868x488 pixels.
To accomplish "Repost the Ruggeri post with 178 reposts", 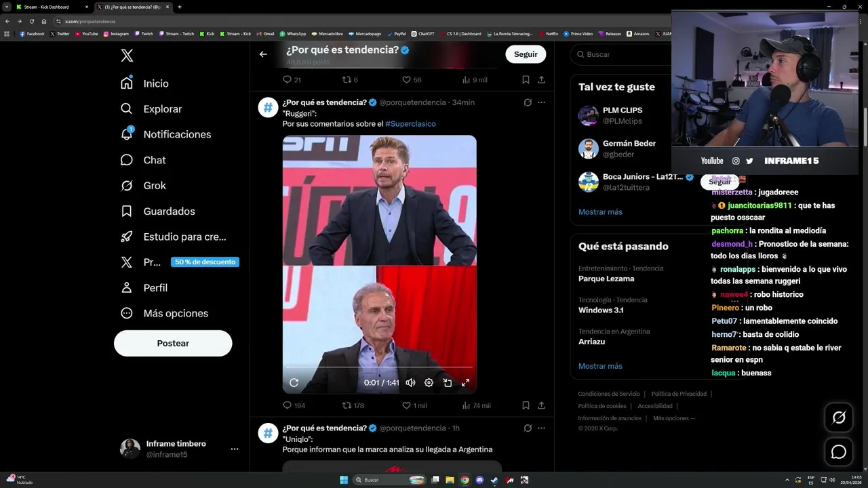I will point(353,405).
